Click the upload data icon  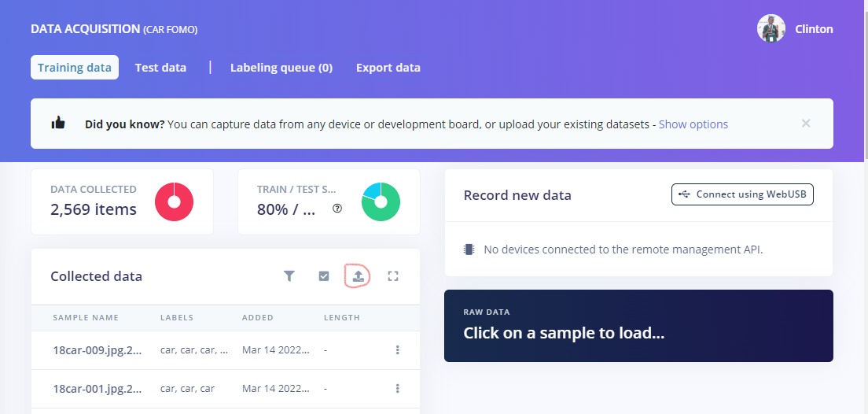pyautogui.click(x=358, y=276)
